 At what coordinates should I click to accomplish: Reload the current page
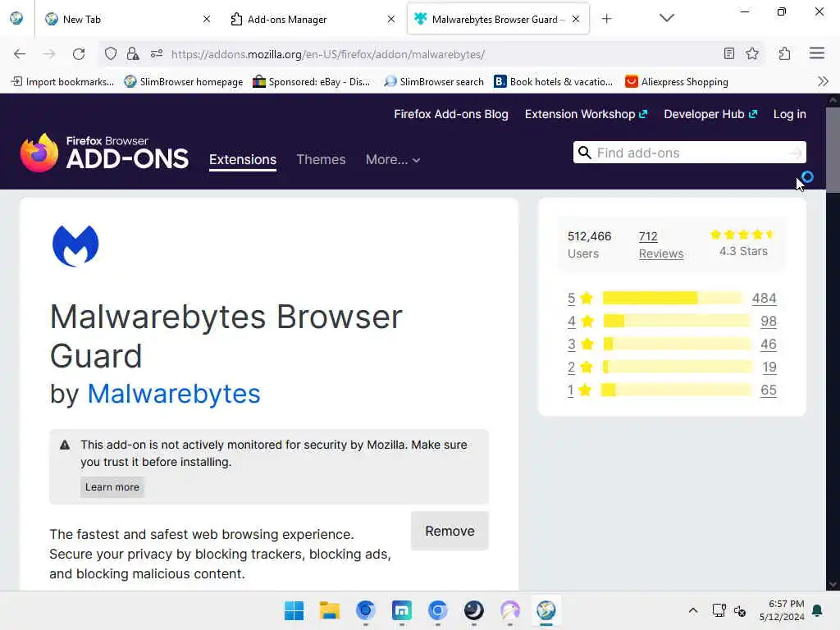pyautogui.click(x=79, y=54)
